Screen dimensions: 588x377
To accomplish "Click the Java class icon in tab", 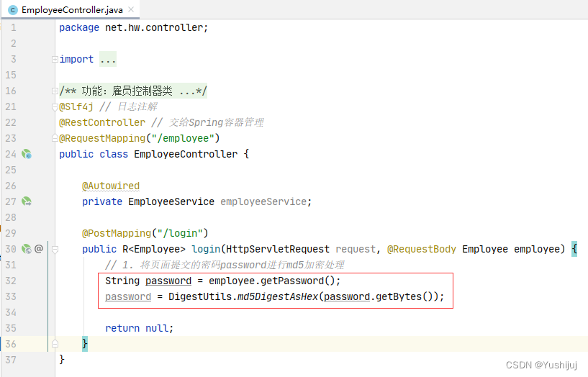I will pos(13,10).
